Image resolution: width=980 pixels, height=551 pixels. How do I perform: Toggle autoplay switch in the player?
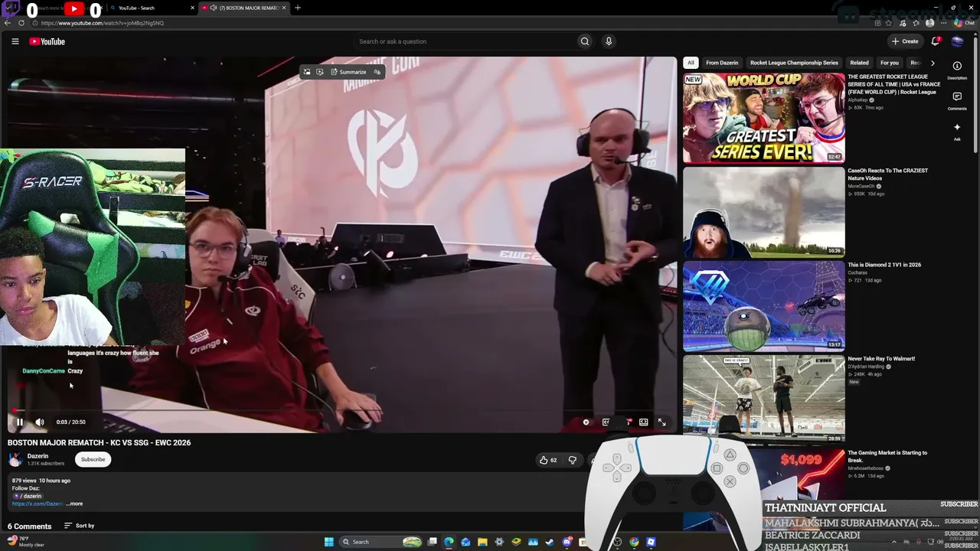point(586,422)
